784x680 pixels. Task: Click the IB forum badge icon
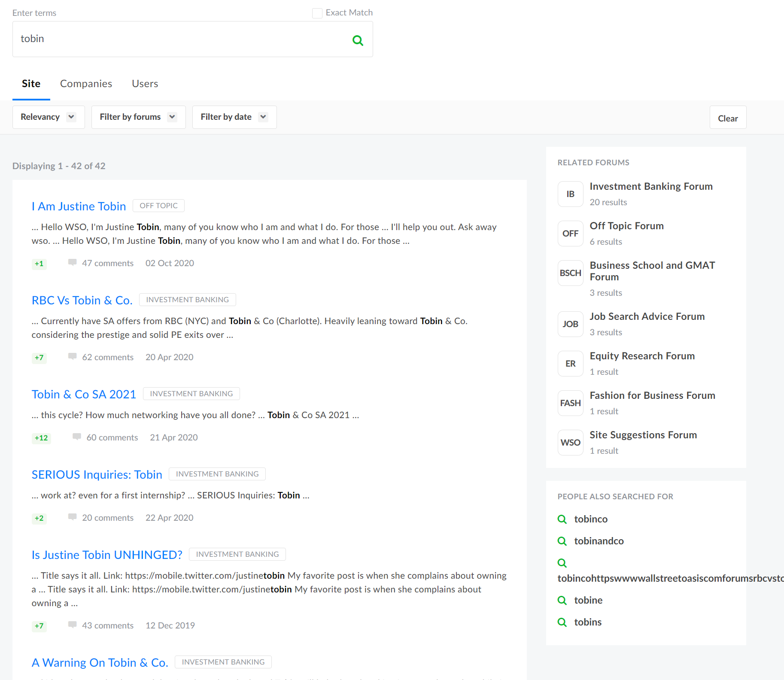click(570, 194)
